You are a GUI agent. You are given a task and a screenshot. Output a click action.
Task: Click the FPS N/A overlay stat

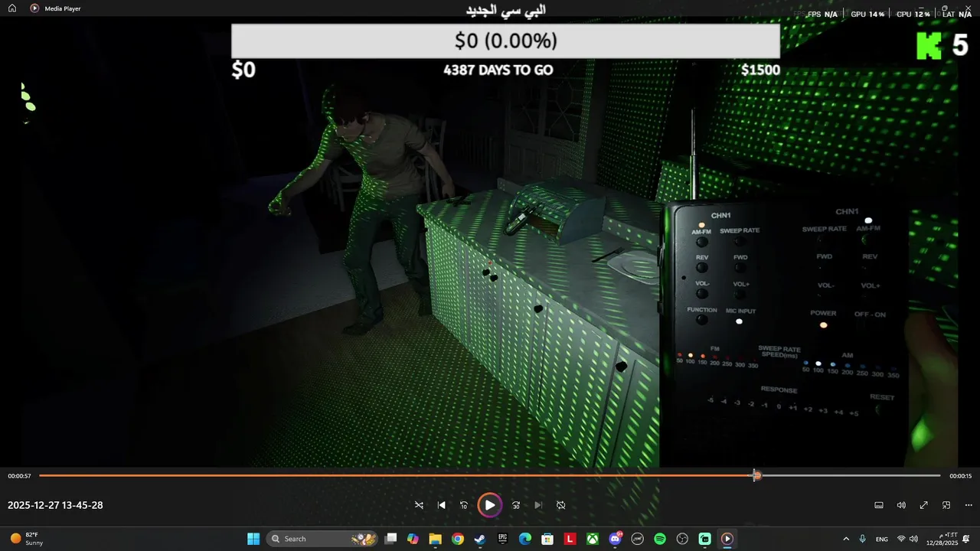coord(822,14)
